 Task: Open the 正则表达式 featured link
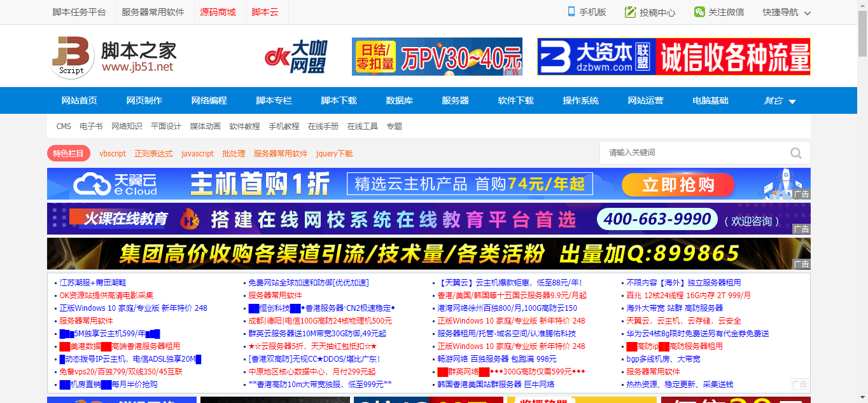(153, 154)
